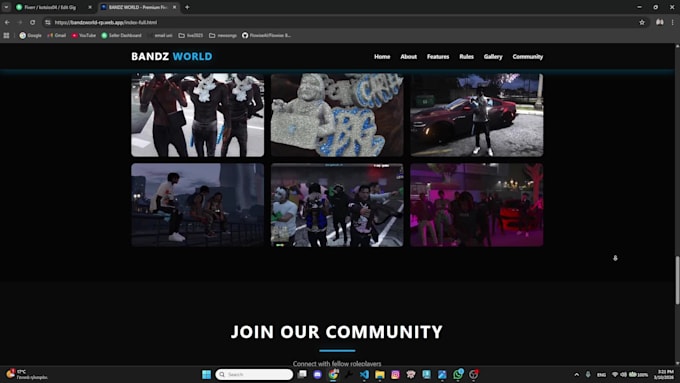Switch to the Fiverr Edit Gig tab
680x383 pixels.
pos(53,7)
